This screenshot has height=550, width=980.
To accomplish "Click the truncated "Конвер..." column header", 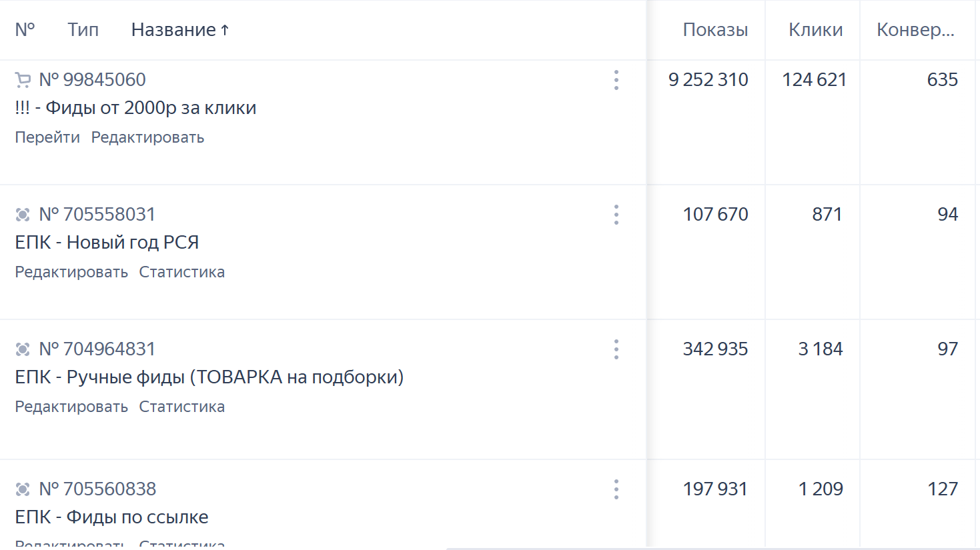I will click(x=917, y=30).
